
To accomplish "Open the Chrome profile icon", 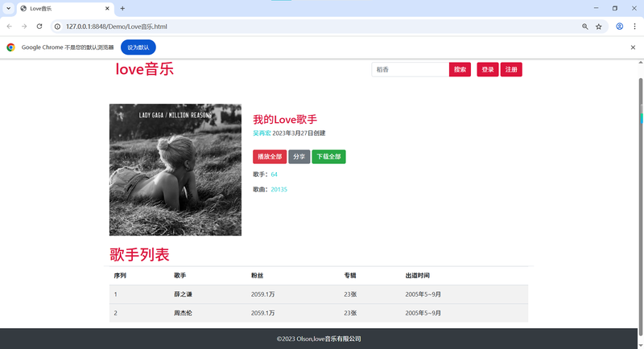I will [619, 27].
